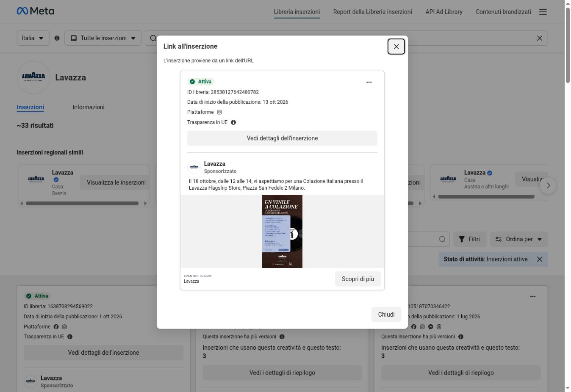
Task: Open the Ordina per sort dropdown
Action: coord(519,239)
